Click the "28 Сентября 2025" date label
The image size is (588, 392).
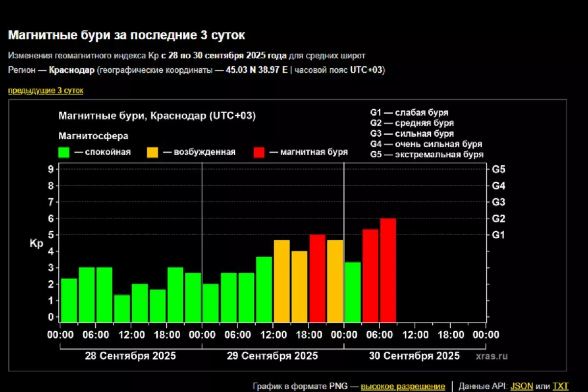click(x=130, y=356)
